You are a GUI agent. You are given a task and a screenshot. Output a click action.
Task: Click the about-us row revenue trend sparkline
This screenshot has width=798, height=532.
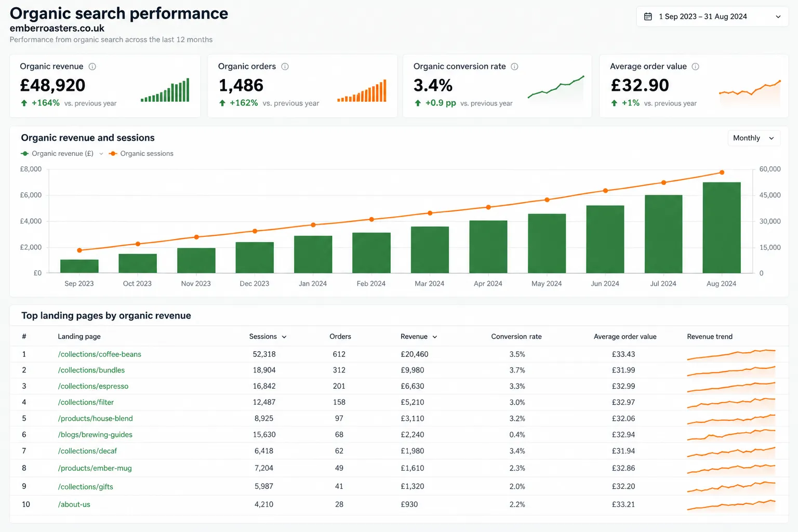click(731, 504)
